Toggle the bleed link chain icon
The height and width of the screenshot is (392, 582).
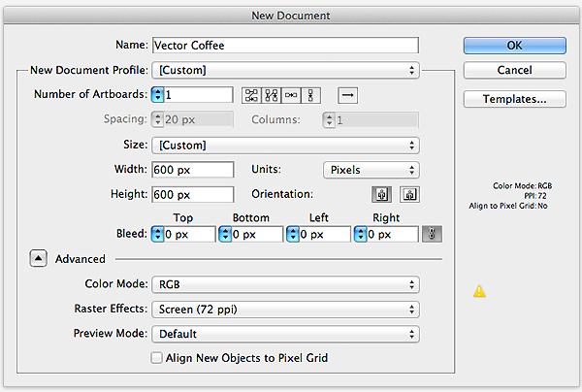[x=432, y=234]
